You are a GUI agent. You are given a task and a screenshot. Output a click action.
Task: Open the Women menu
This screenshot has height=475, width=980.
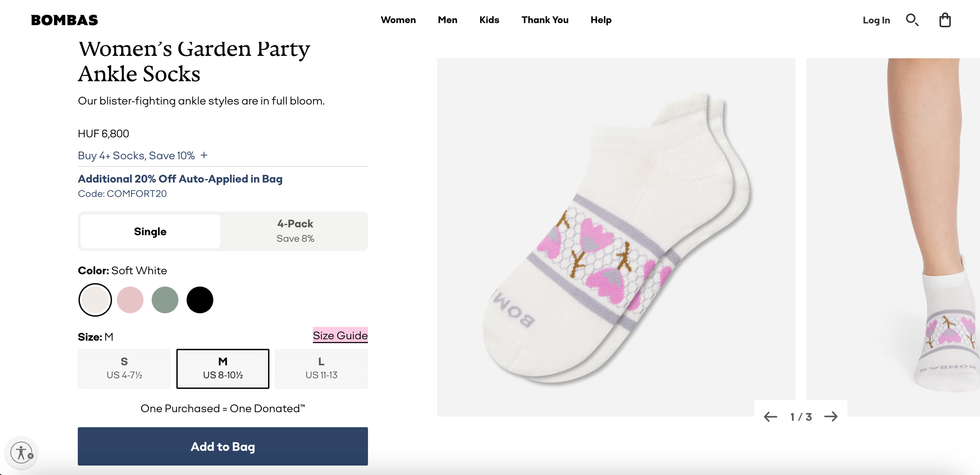point(398,20)
